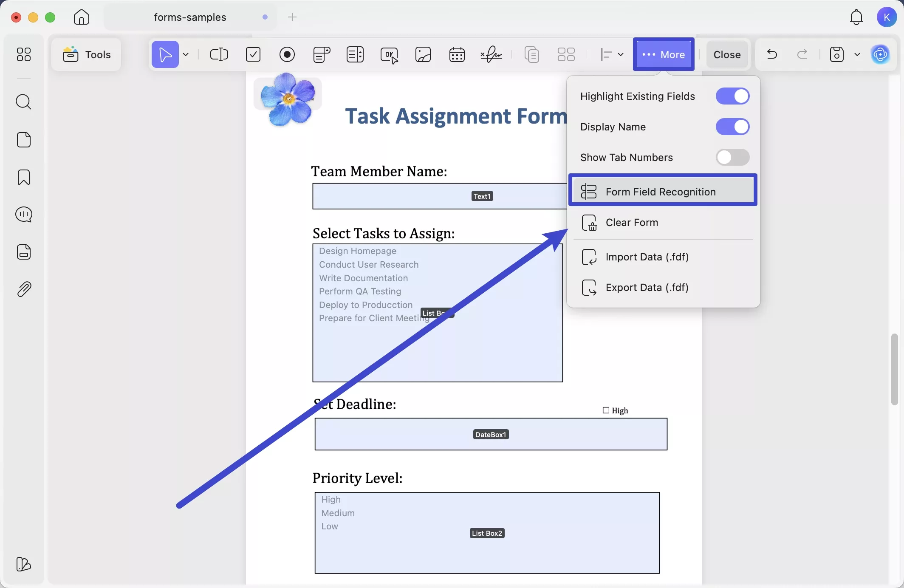Open the align options dropdown arrow
This screenshot has height=588, width=904.
point(621,54)
